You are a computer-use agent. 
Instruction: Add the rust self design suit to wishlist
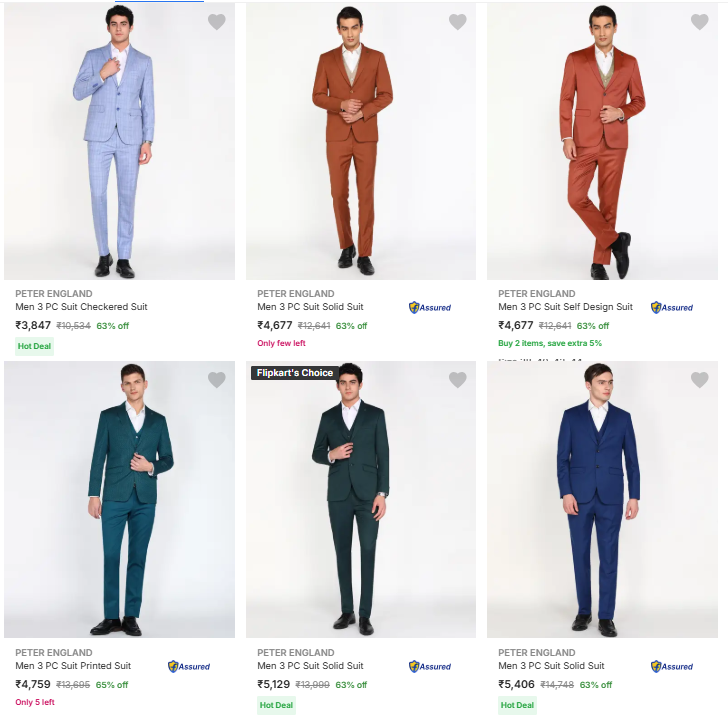click(x=699, y=22)
